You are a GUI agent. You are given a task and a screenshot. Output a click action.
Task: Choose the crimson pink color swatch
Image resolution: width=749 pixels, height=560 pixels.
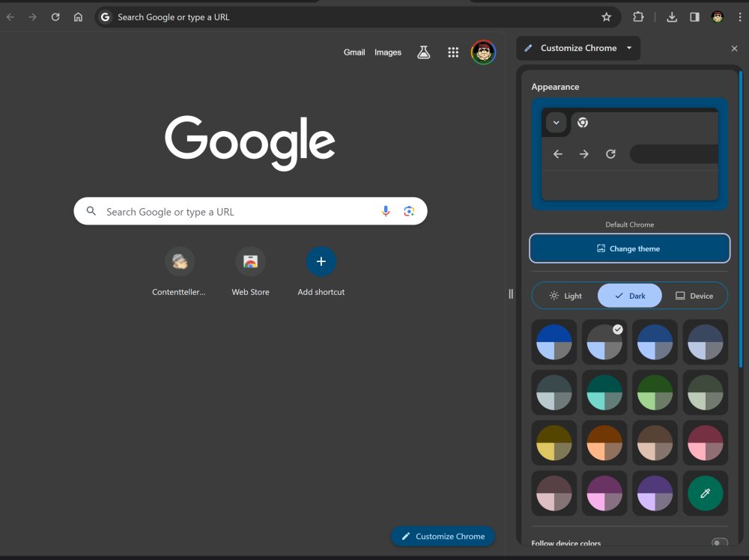tap(705, 442)
